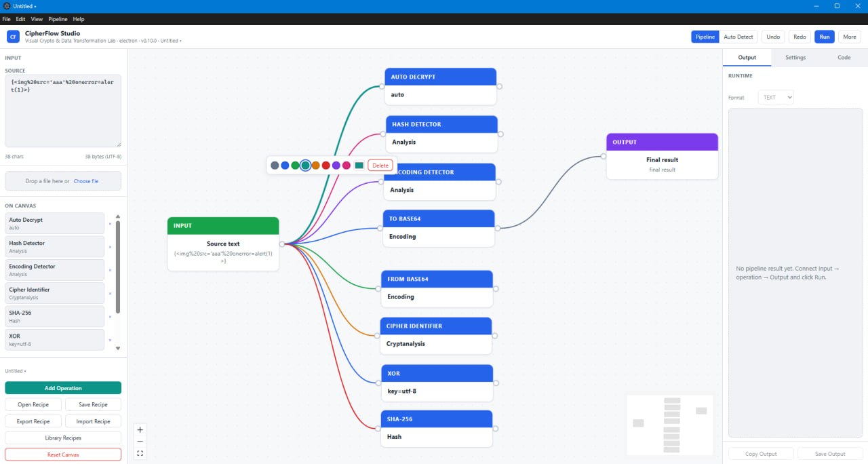Open the View menu

coord(37,19)
